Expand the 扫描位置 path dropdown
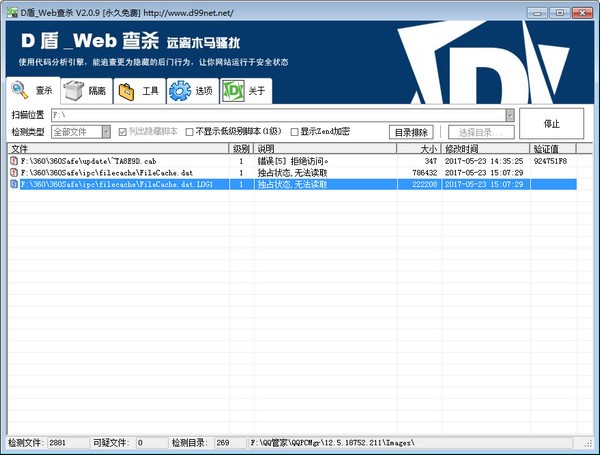Viewport: 600px width, 455px height. [x=510, y=115]
